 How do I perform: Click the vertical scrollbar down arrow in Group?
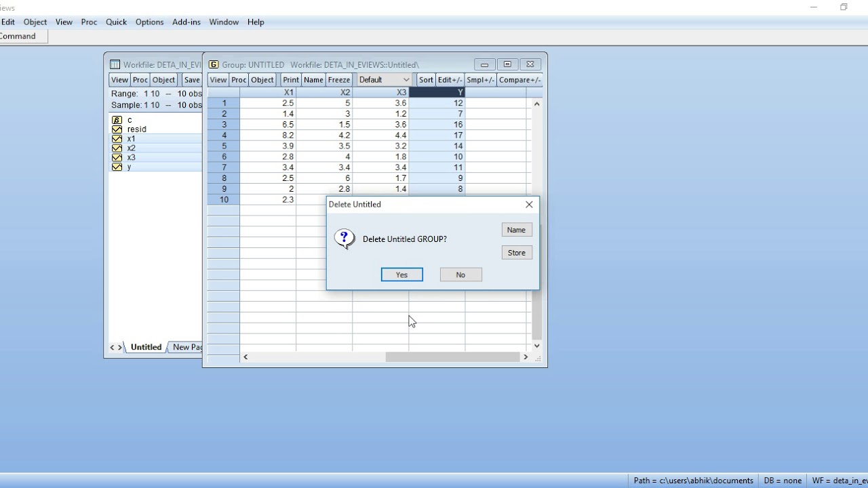click(x=536, y=346)
